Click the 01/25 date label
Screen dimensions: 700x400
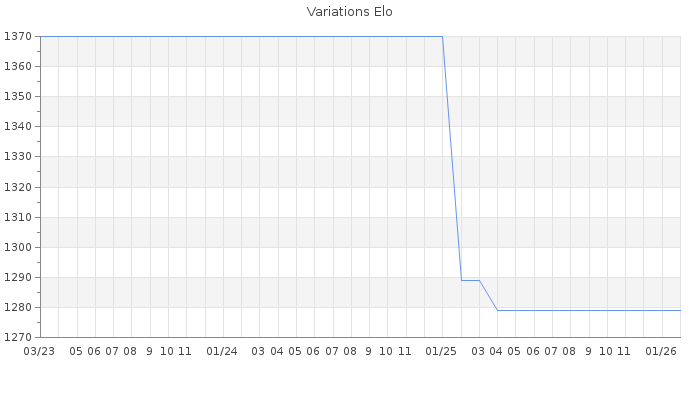pyautogui.click(x=441, y=351)
